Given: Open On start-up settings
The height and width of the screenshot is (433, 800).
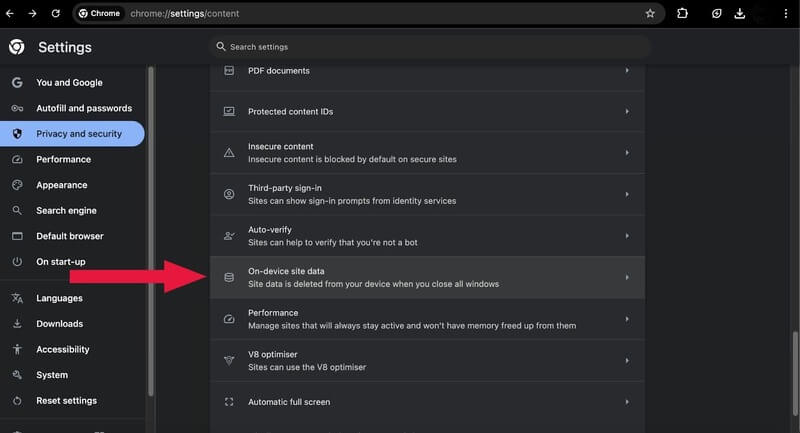Looking at the screenshot, I should click(72, 261).
